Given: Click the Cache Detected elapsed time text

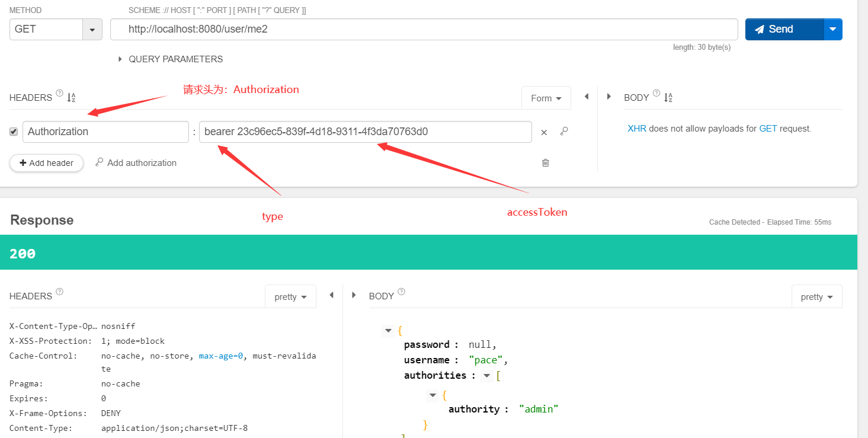Looking at the screenshot, I should [770, 222].
